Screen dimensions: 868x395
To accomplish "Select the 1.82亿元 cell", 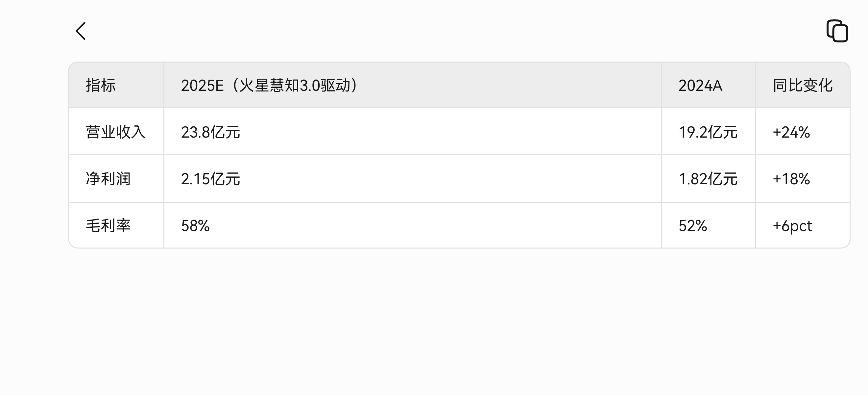I will click(708, 178).
